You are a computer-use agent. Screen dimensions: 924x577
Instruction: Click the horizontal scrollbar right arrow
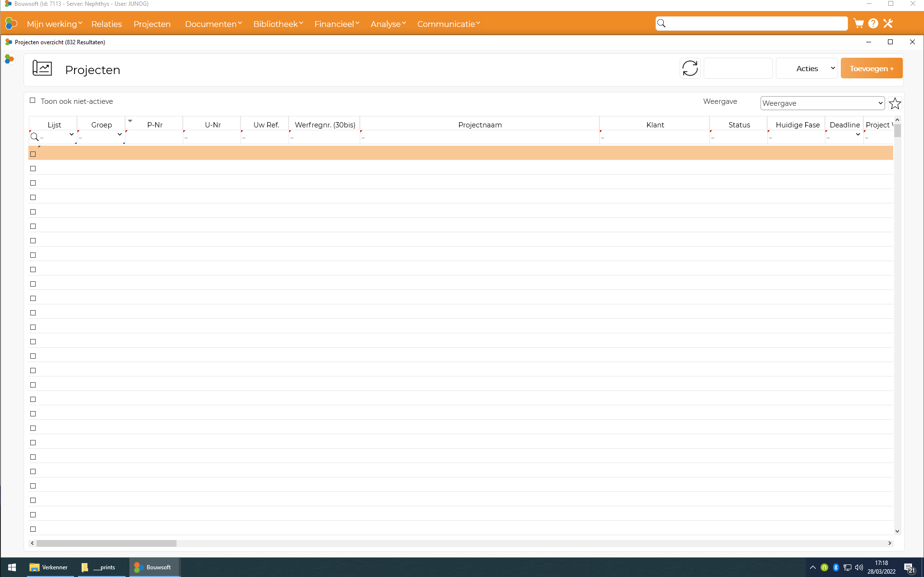point(890,543)
